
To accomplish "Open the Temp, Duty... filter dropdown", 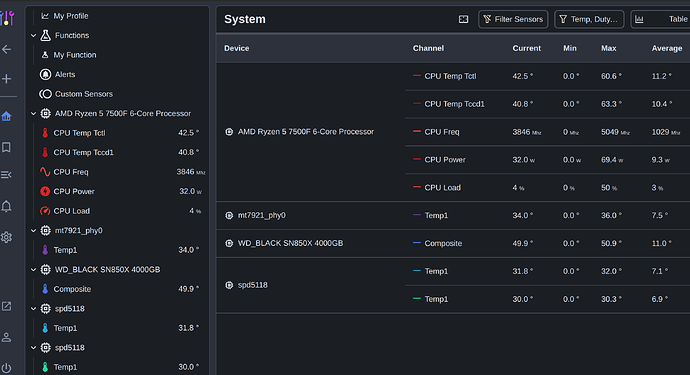I will (589, 19).
